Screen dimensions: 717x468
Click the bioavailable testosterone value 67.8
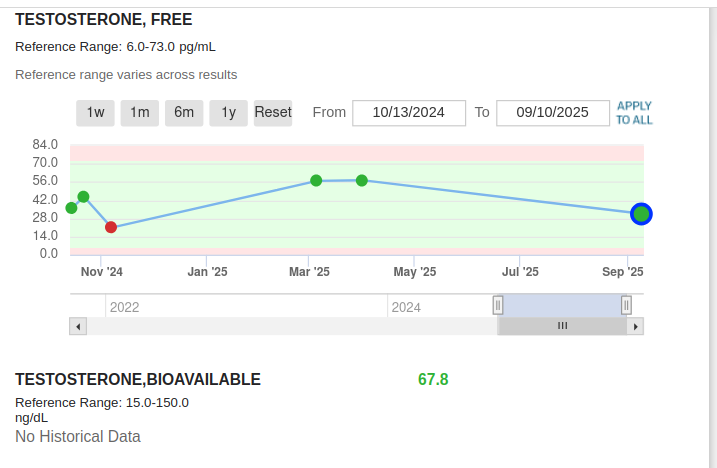[433, 379]
